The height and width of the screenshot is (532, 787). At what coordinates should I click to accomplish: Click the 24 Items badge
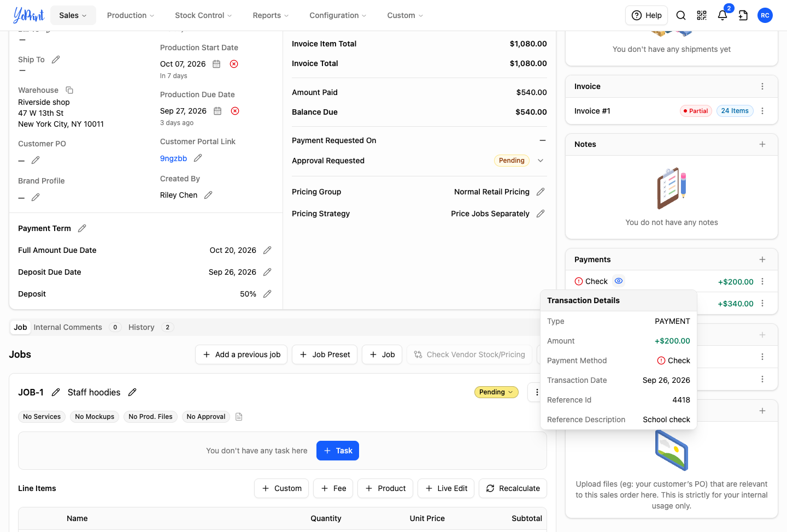pyautogui.click(x=735, y=111)
